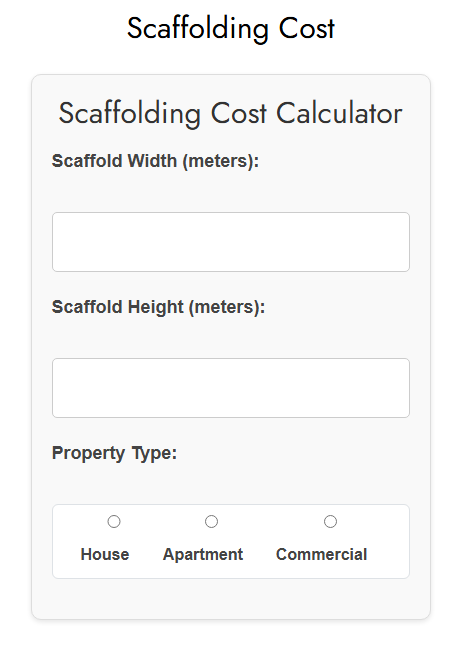Click "(meters)" in the Width label
This screenshot has width=462, height=654.
click(x=221, y=161)
